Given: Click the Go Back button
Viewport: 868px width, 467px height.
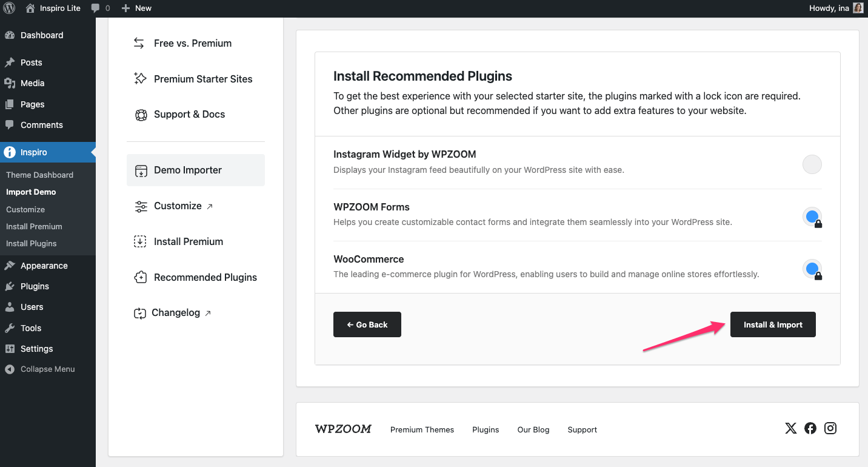Looking at the screenshot, I should [367, 324].
